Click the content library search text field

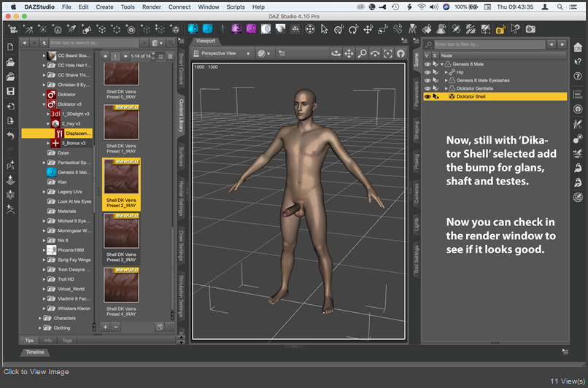pos(94,43)
